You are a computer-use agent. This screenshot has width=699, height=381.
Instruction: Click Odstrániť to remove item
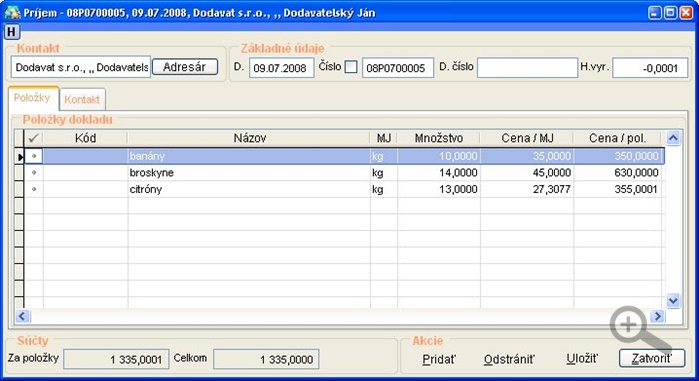509,359
